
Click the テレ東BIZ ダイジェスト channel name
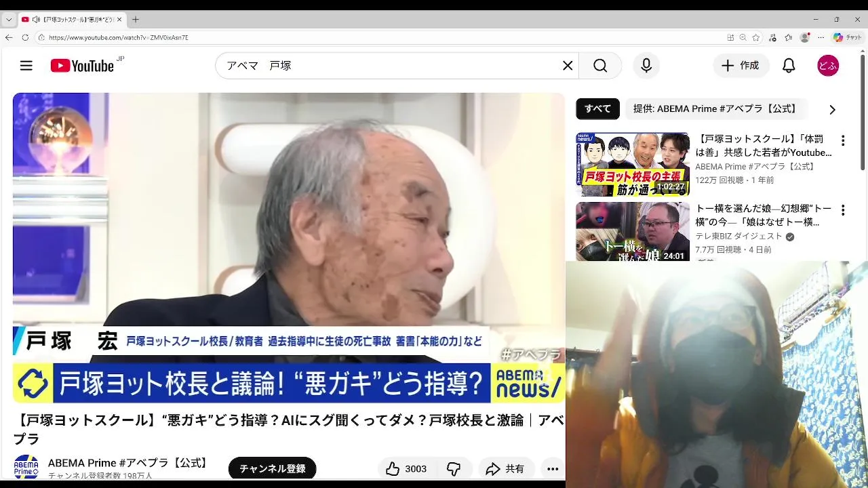(738, 237)
